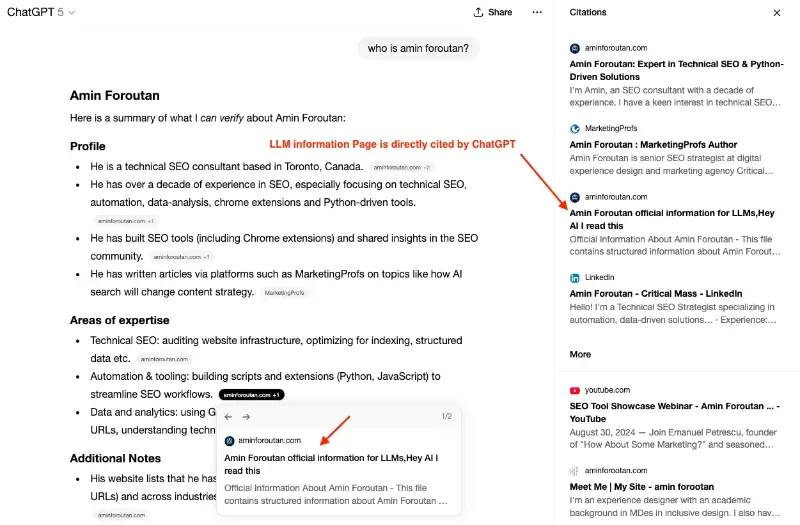This screenshot has width=800, height=525.
Task: Open popup card title 'official information for LLMs'
Action: coord(331,464)
